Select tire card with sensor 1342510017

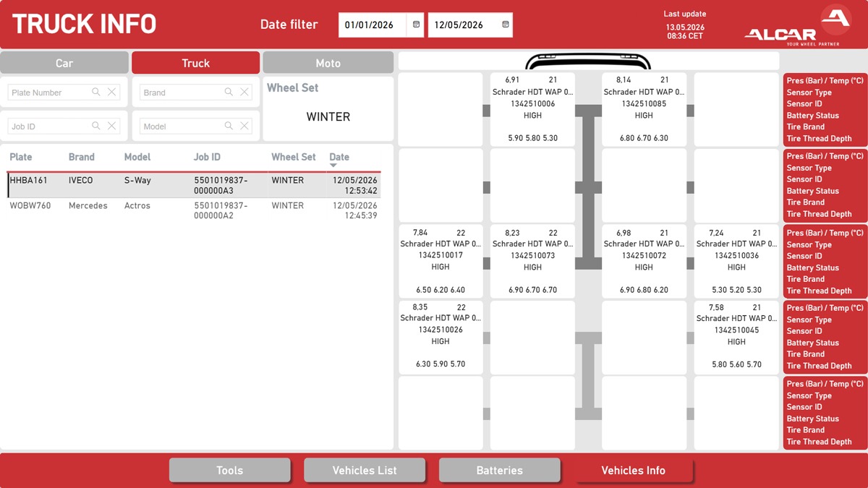tap(441, 261)
